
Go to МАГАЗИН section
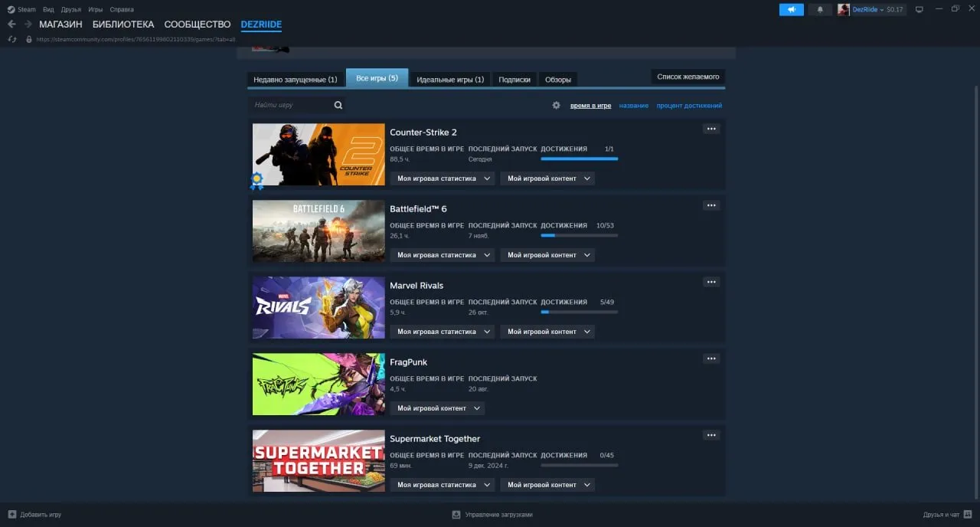[x=60, y=25]
